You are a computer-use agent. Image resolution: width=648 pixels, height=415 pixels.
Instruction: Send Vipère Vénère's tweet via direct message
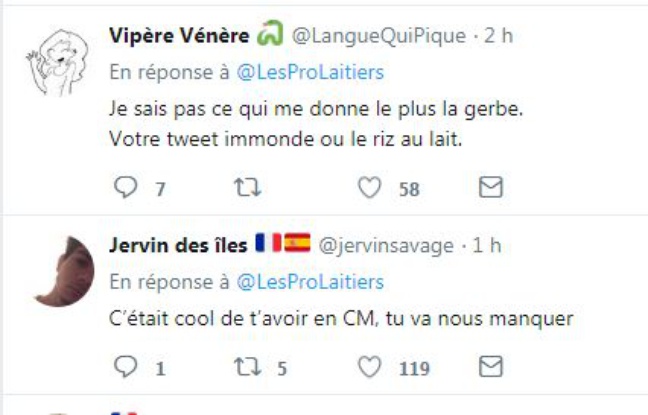[x=491, y=188]
